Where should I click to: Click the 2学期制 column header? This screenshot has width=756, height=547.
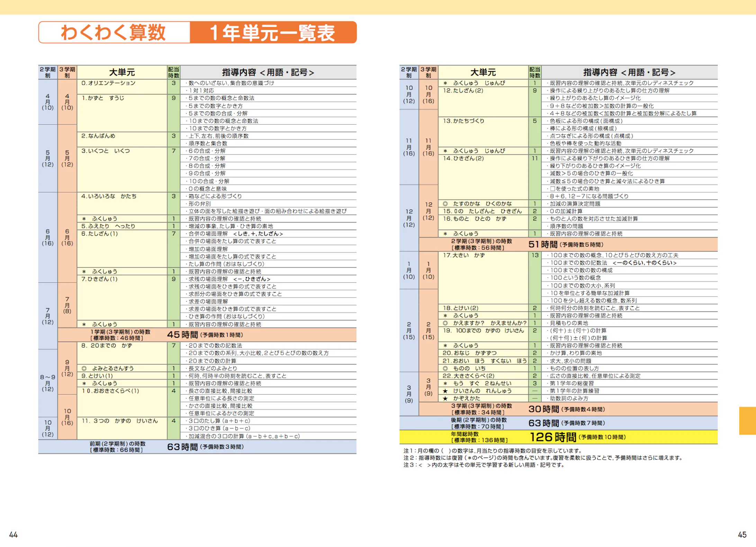(47, 72)
